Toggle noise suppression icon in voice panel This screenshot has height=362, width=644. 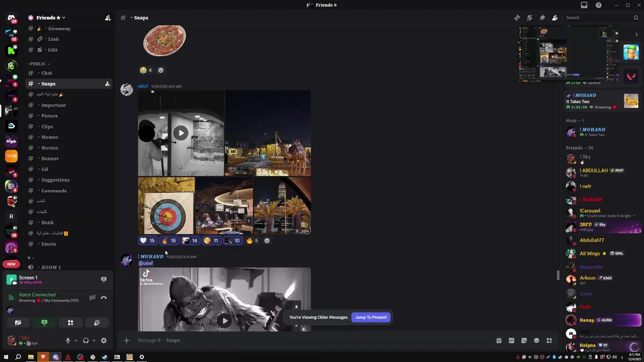click(92, 298)
